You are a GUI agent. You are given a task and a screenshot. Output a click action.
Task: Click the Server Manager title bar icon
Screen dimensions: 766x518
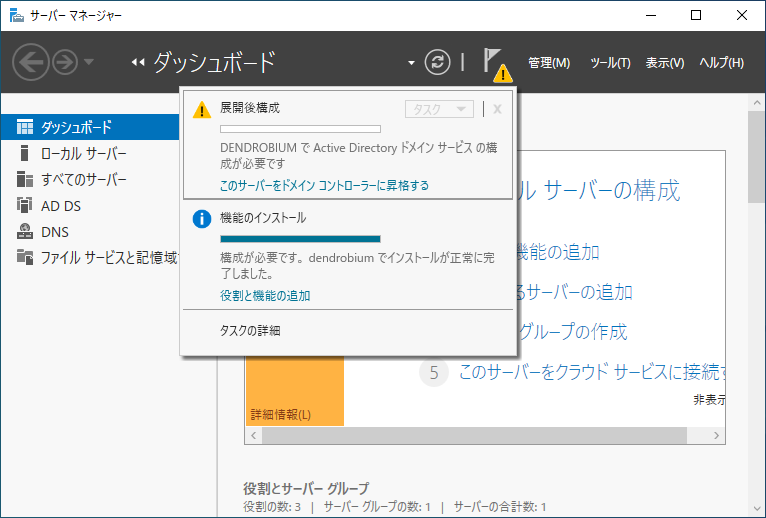click(17, 16)
